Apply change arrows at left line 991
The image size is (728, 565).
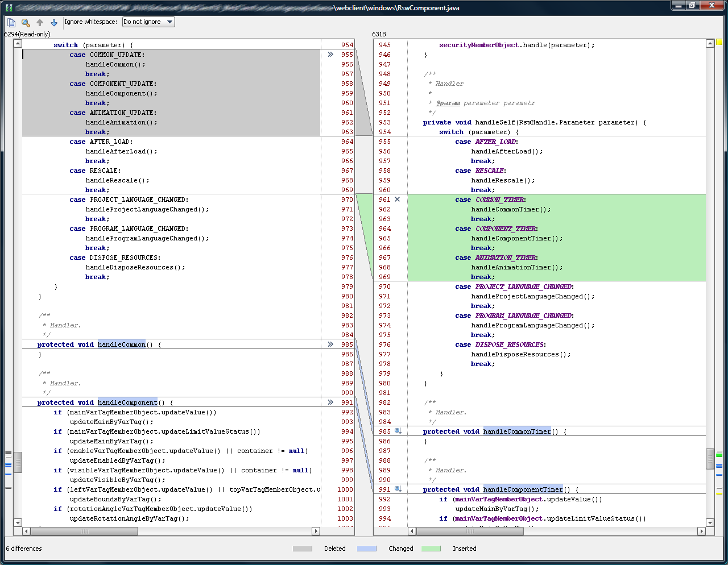[x=330, y=402]
